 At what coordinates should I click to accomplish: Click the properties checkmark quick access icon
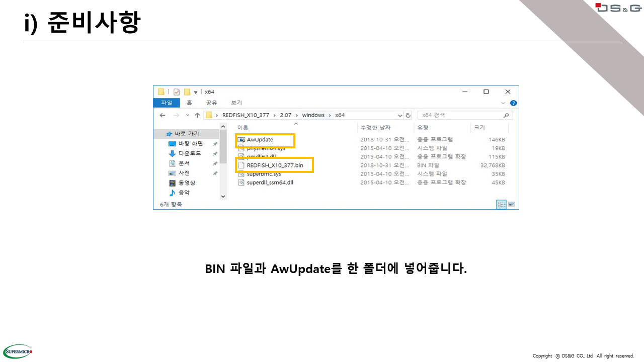pos(177,92)
